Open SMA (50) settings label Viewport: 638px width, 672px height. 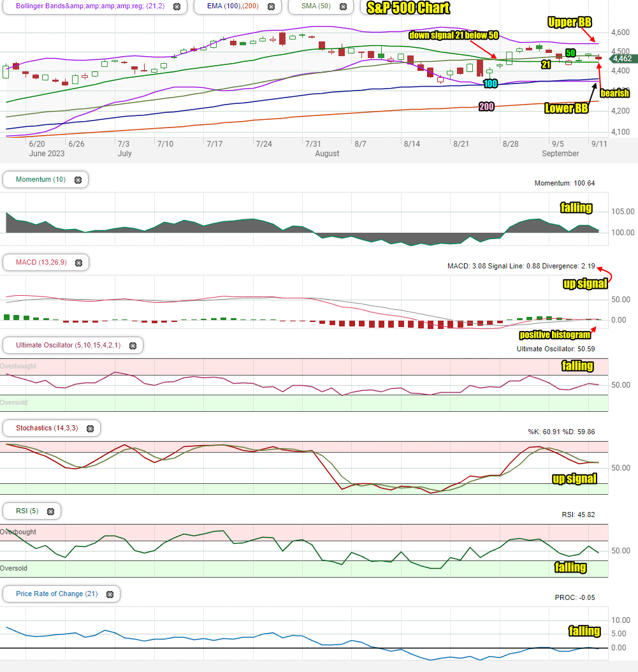(315, 6)
